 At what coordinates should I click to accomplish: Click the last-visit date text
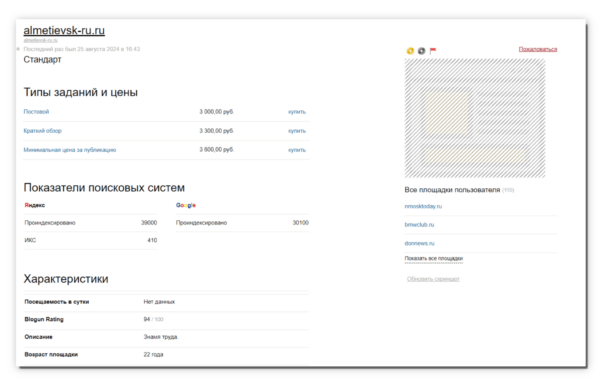[x=82, y=49]
